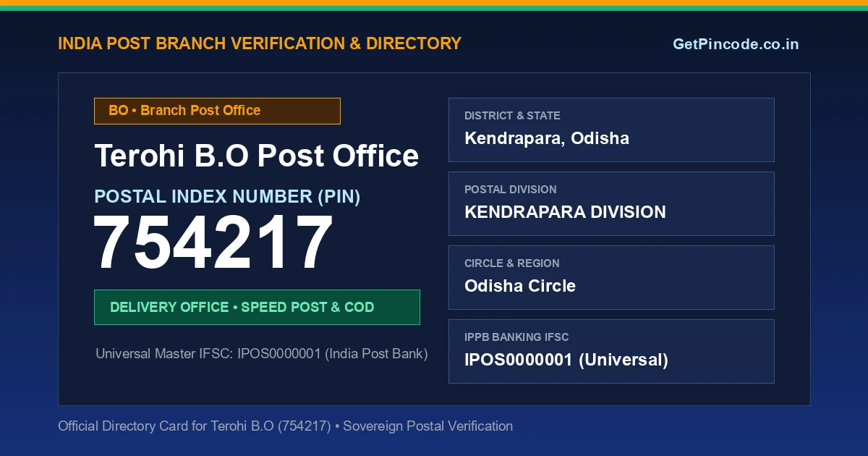Open the Postal Division info card
Screen dimensions: 868x456
(611, 203)
